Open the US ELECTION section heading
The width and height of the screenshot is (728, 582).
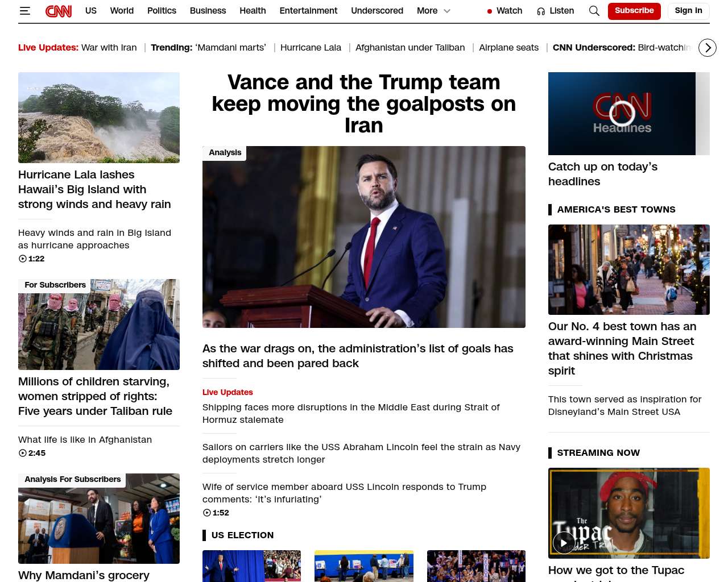(242, 535)
